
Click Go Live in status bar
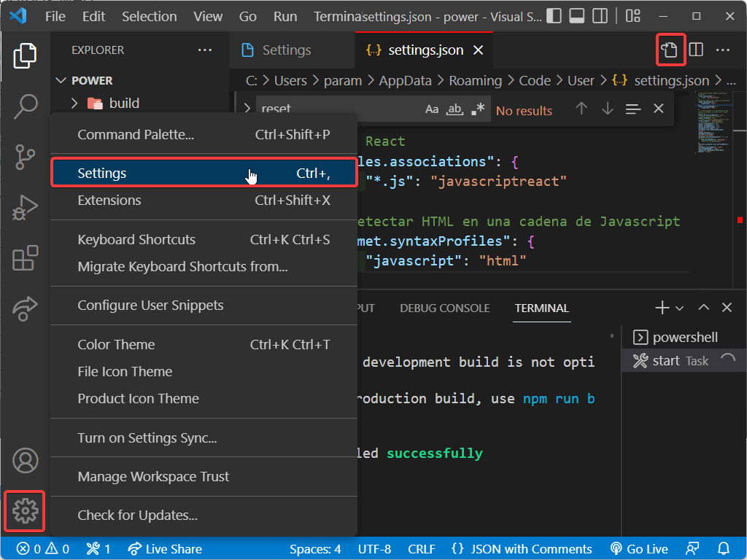(x=638, y=549)
